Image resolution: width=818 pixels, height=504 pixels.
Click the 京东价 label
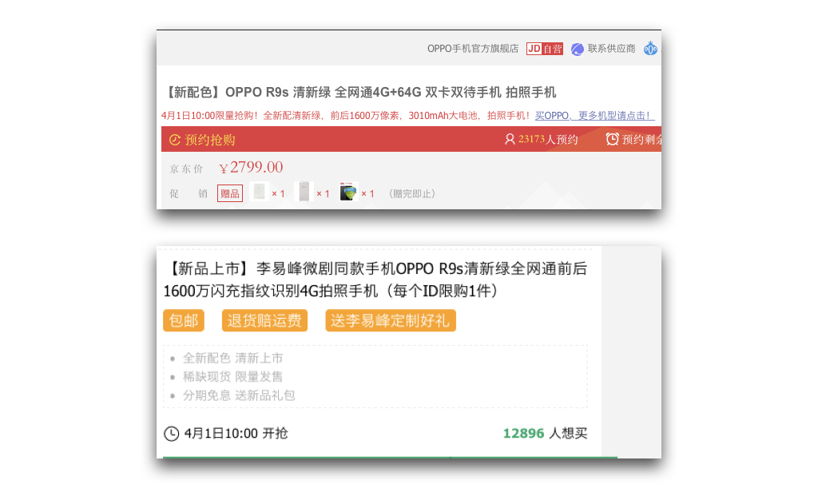click(x=186, y=169)
